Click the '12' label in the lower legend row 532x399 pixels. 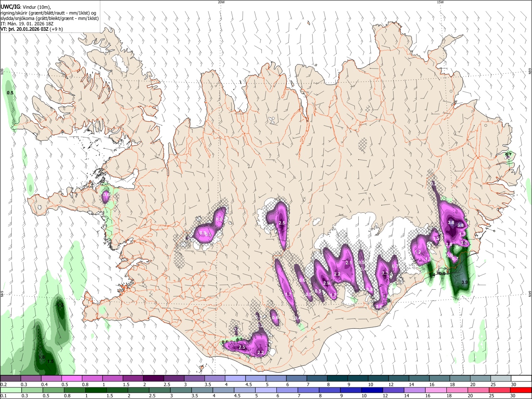(x=385, y=396)
